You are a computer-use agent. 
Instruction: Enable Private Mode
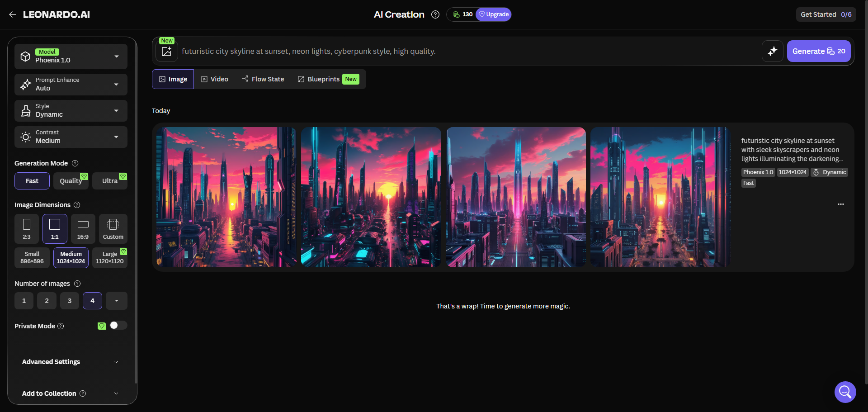118,325
